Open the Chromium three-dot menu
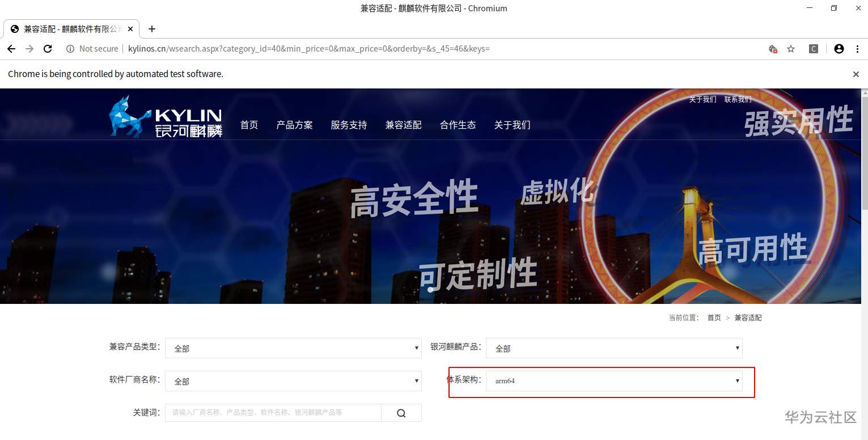868x440 pixels. tap(856, 49)
